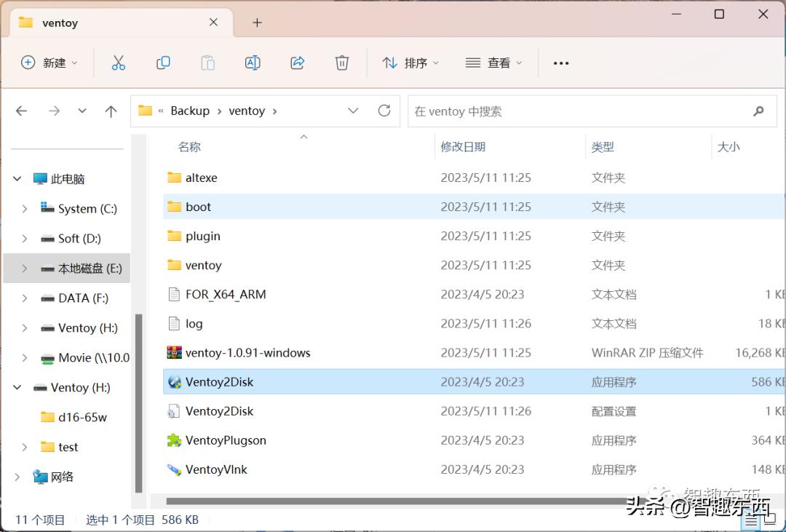Switch to large thumbnails view

(771, 520)
